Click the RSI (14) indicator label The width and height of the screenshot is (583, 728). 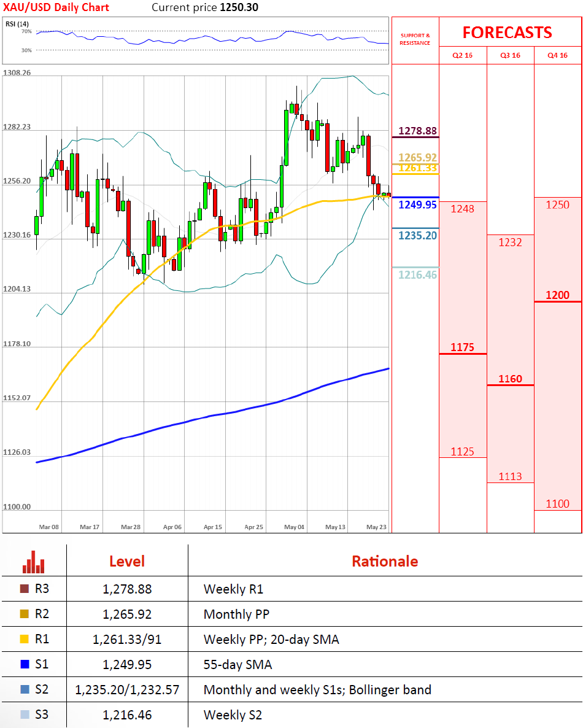click(17, 24)
